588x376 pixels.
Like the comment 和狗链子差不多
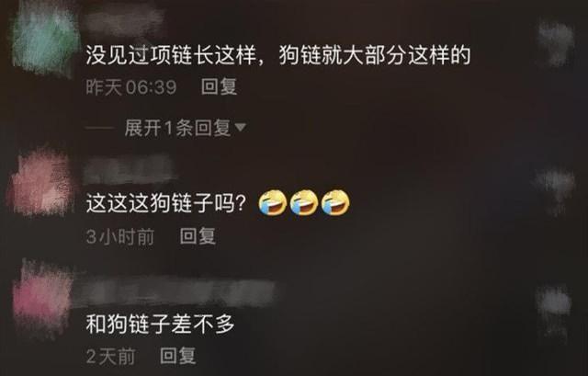[x=555, y=307]
